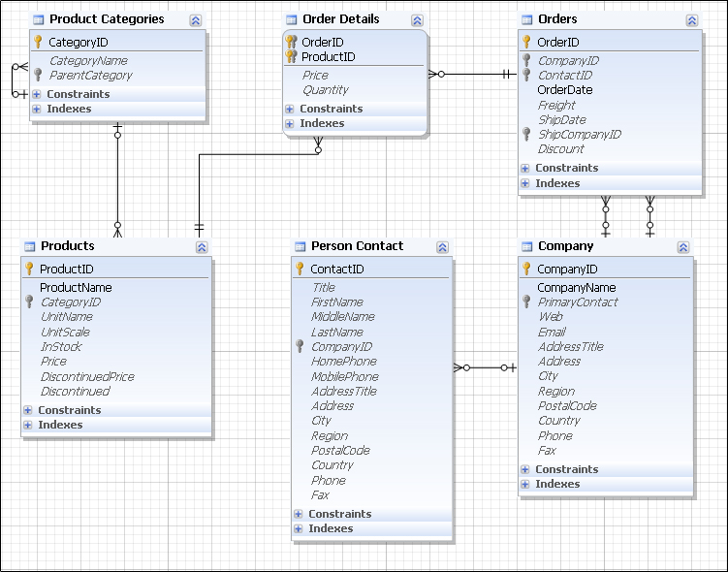Select the ProductName column in Products

(x=76, y=288)
